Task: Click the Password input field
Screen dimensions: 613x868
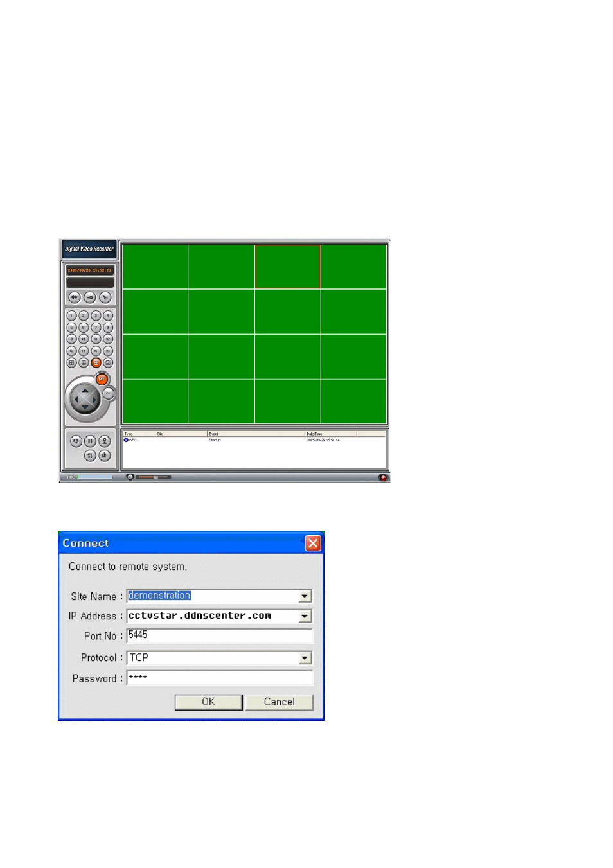Action: click(220, 678)
